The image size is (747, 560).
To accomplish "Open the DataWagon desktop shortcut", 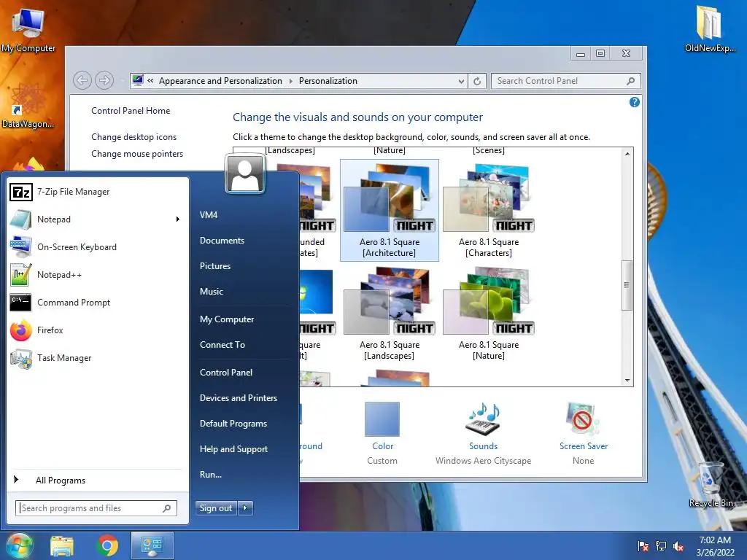I will [x=28, y=106].
